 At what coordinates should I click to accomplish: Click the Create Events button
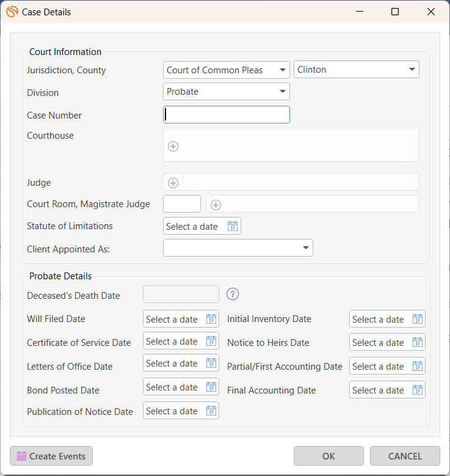(51, 456)
